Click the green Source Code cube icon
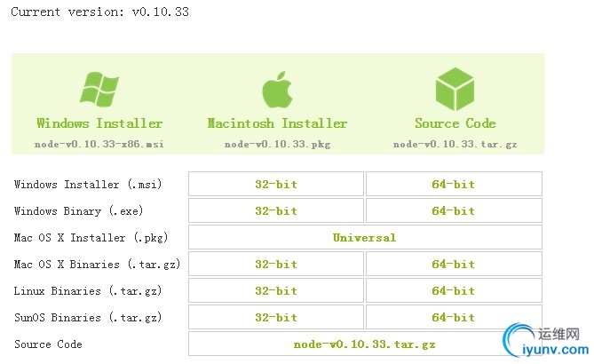The image size is (594, 364). pyautogui.click(x=455, y=89)
